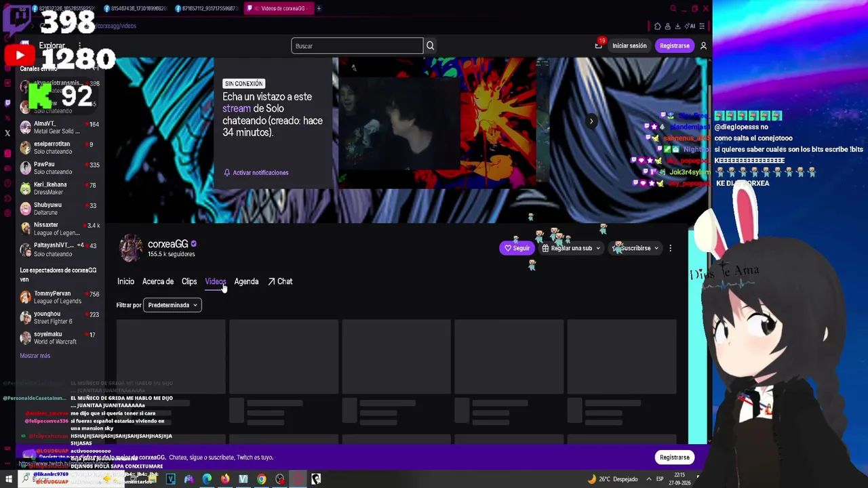Open Firefox from the taskbar
This screenshot has height=488, width=868.
click(225, 479)
